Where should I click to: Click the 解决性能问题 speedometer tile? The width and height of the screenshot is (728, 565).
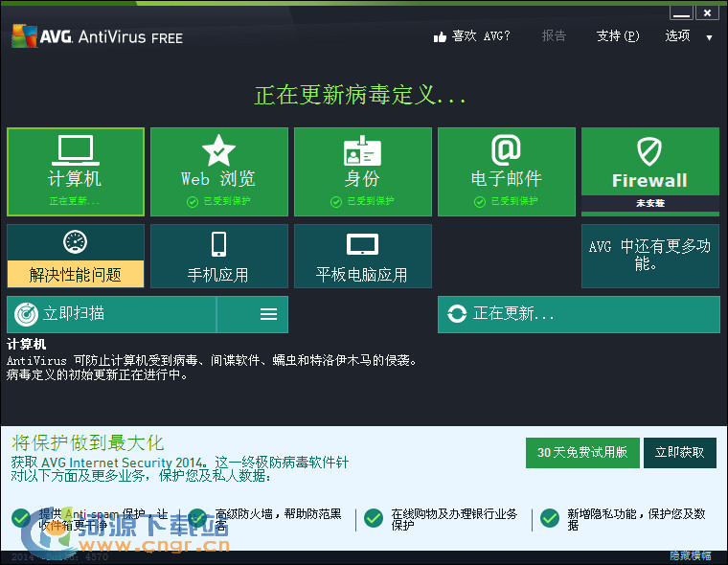(76, 256)
